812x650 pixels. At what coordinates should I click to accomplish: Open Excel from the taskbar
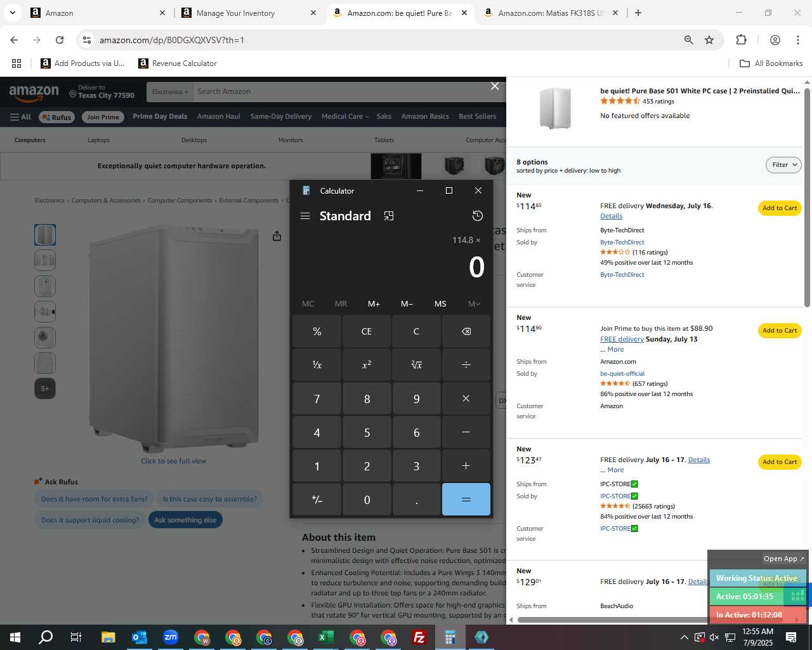click(x=325, y=637)
